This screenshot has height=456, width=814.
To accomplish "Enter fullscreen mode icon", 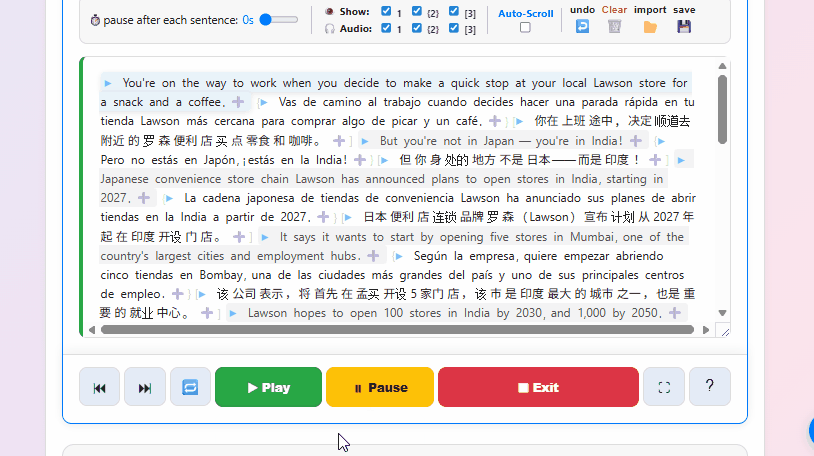I will 664,387.
